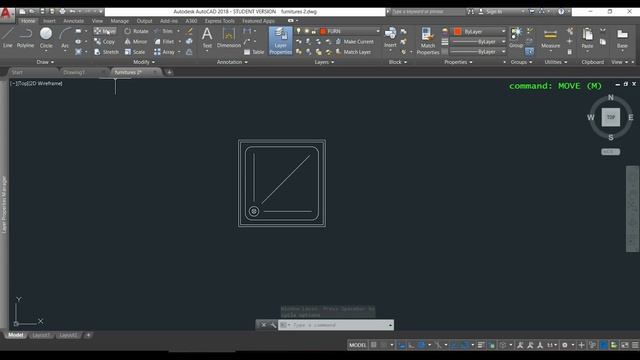Toggle layer on/off lightbulb for FURN
The height and width of the screenshot is (360, 640).
[298, 31]
